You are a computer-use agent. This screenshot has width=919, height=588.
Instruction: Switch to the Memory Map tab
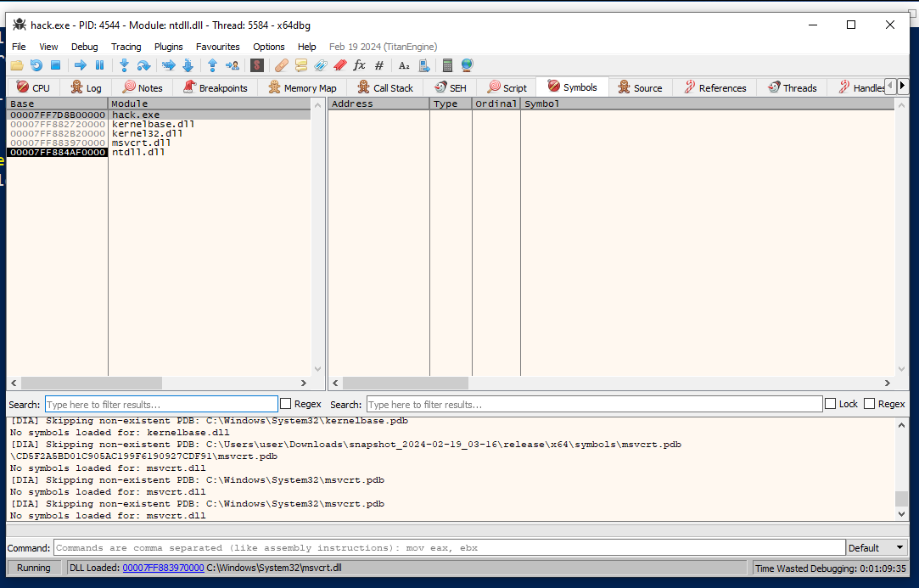[x=302, y=87]
